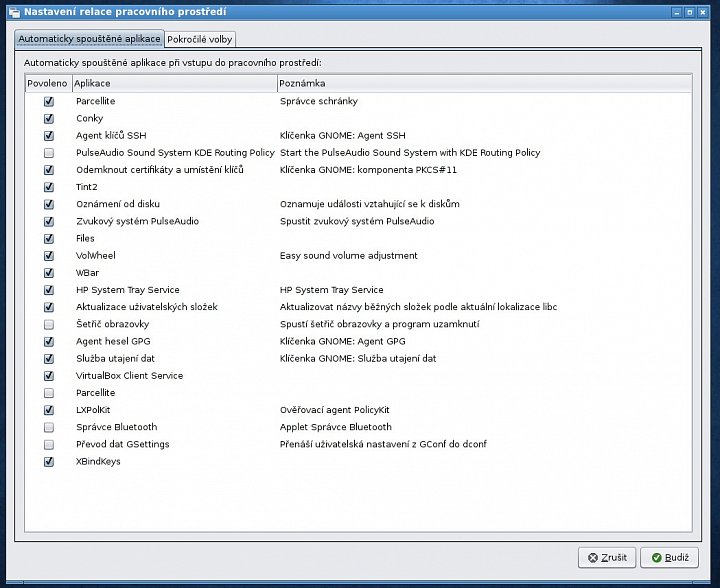
Task: Enable the unchecked Parcellite entry without a note
Action: (x=49, y=393)
